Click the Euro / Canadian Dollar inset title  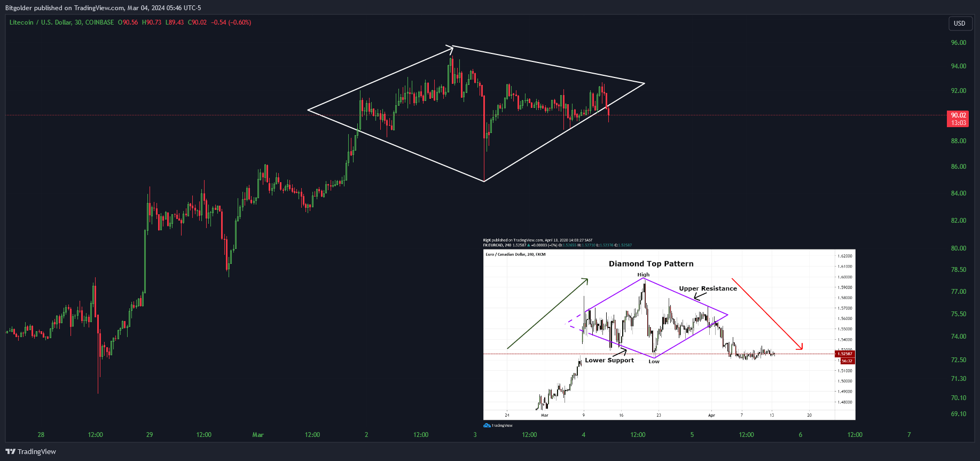click(515, 254)
